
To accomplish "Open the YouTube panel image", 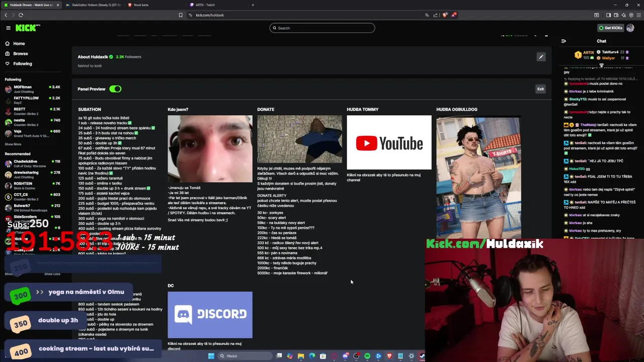I will click(389, 143).
